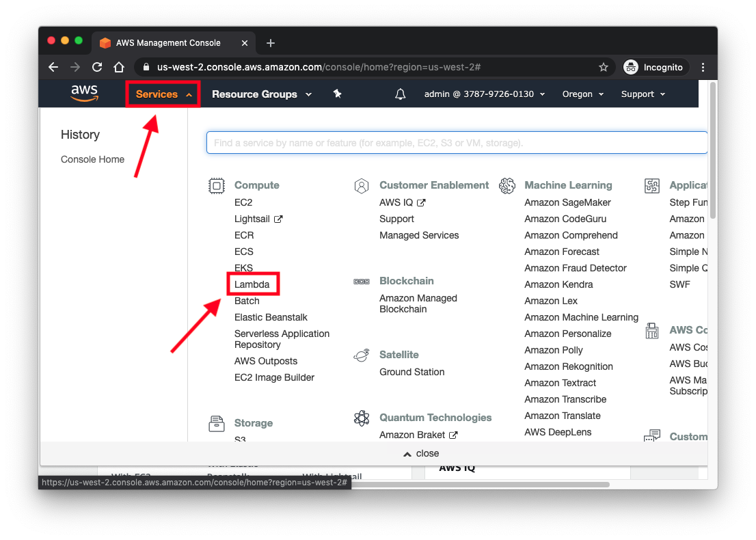Open Ground Station
This screenshot has width=756, height=540.
(411, 373)
